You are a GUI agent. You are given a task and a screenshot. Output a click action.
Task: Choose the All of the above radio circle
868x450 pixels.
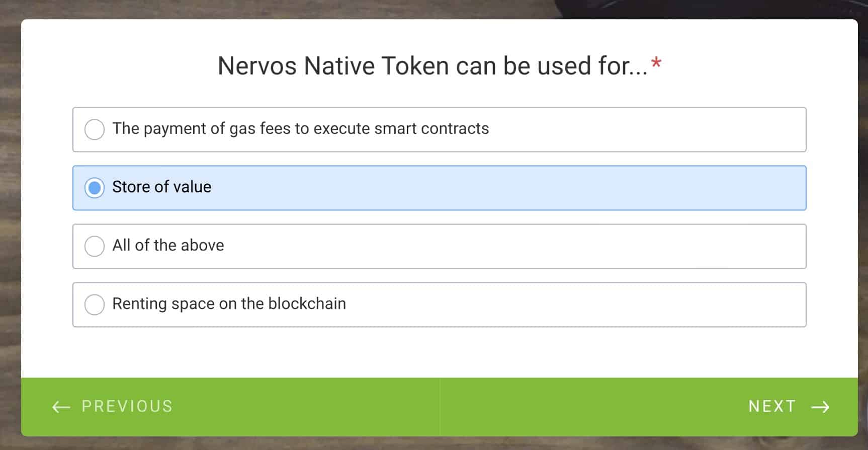click(95, 246)
